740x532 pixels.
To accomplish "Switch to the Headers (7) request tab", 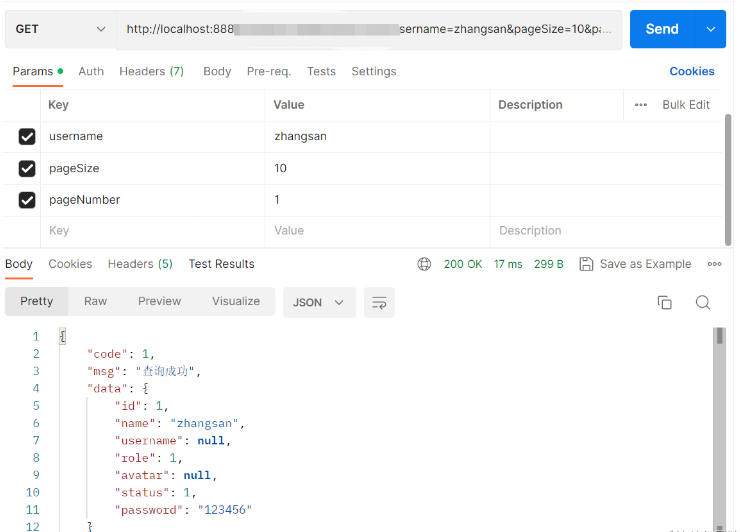I will [151, 71].
